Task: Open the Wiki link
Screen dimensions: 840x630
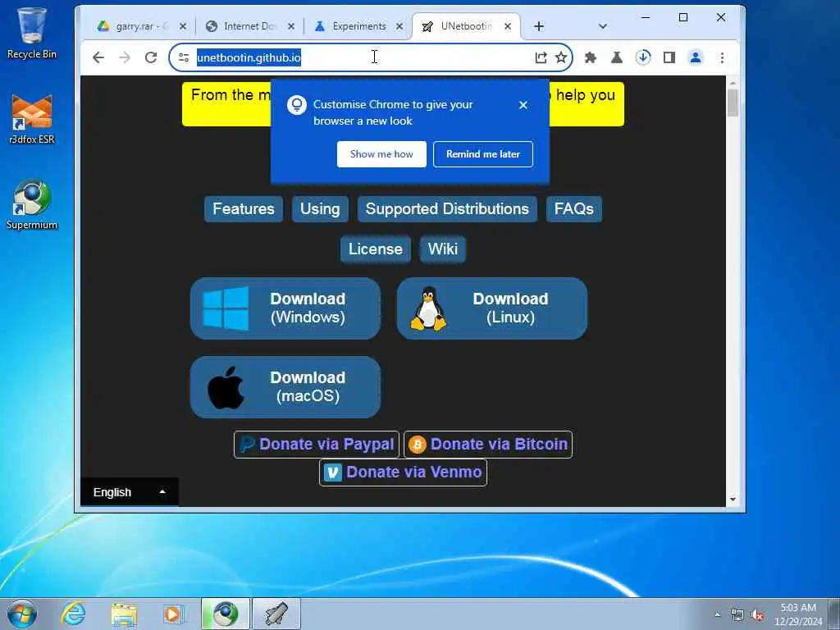Action: [442, 249]
